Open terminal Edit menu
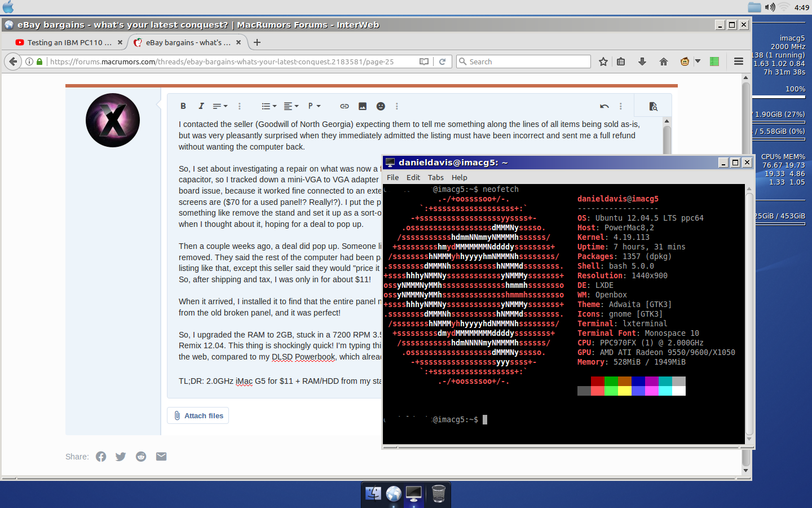 pyautogui.click(x=413, y=177)
